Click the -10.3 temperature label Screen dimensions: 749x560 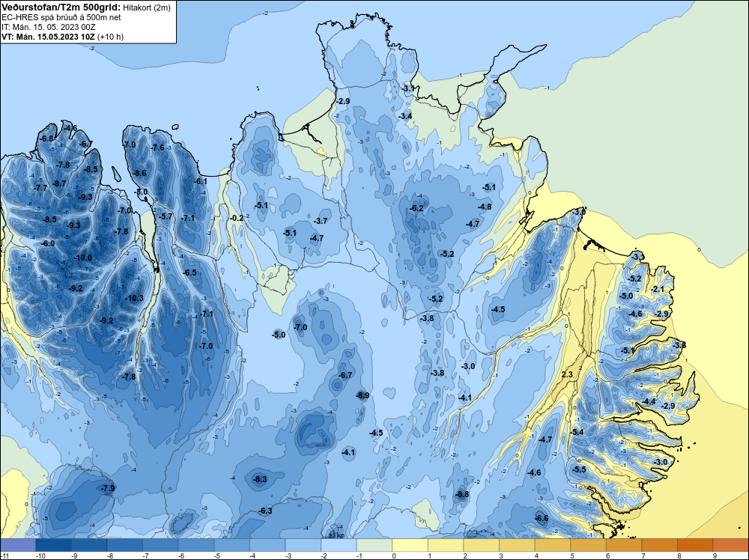point(134,299)
